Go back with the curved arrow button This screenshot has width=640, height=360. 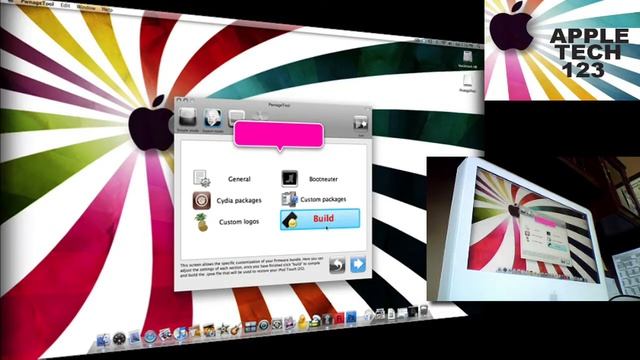(337, 265)
